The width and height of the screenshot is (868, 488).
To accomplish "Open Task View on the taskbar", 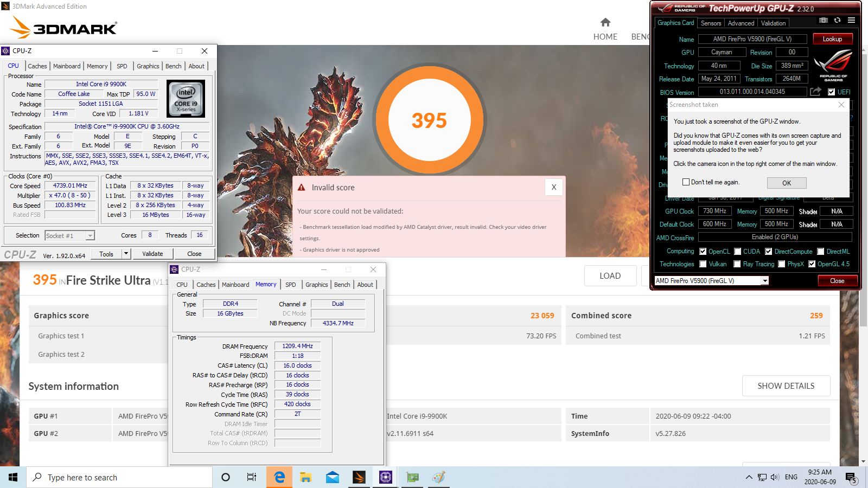I will pyautogui.click(x=252, y=477).
